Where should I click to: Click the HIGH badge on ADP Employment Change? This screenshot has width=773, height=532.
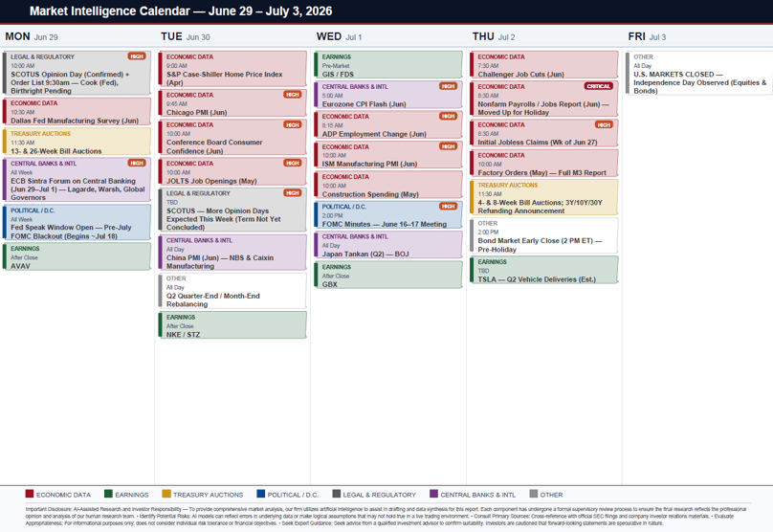point(448,117)
